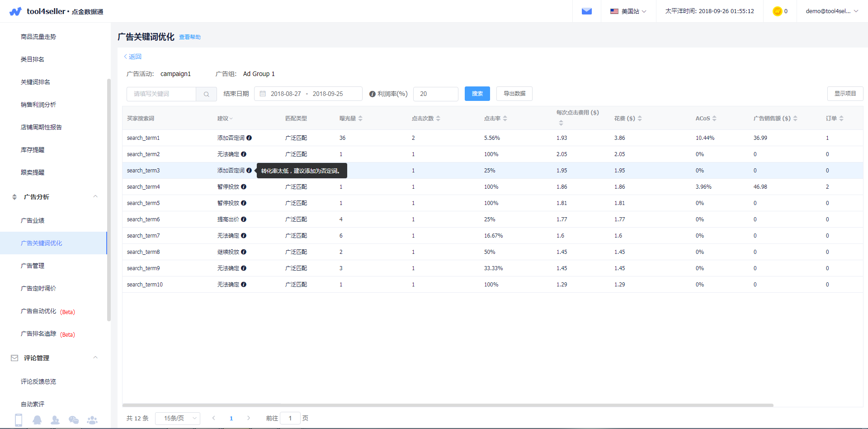Collapse the 广告分析 sidebar section

[95, 197]
